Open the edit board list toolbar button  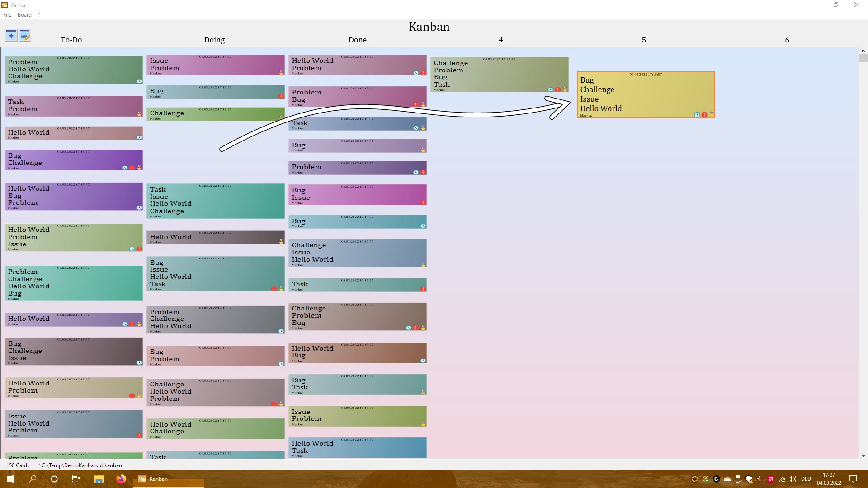tap(25, 35)
